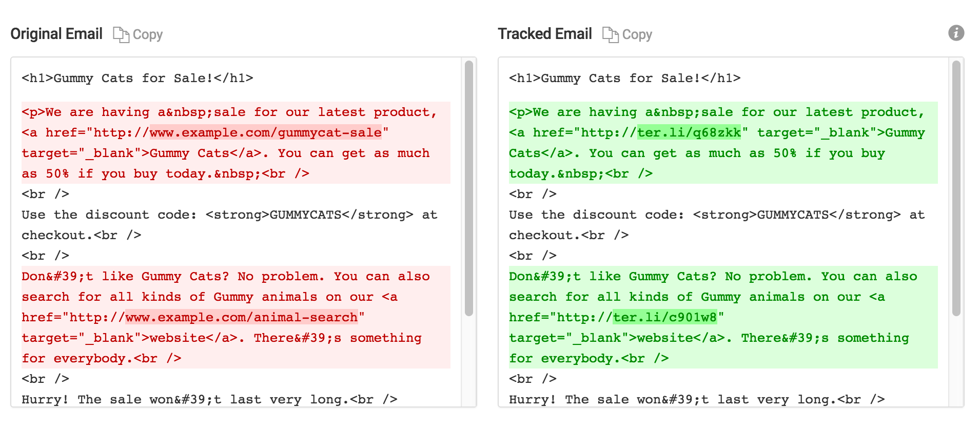Click 'Hurry! The sale' line in tracked email

click(x=697, y=399)
